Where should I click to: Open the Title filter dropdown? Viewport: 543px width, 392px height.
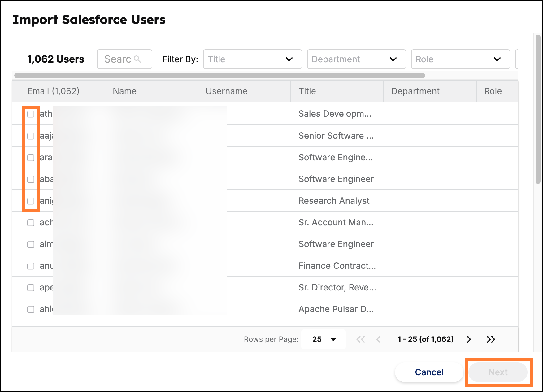click(x=252, y=59)
